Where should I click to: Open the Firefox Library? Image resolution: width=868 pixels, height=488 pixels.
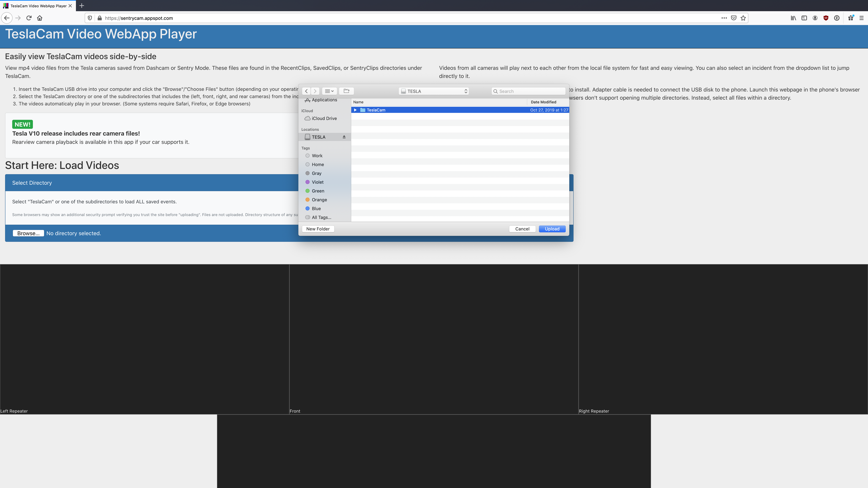(794, 18)
